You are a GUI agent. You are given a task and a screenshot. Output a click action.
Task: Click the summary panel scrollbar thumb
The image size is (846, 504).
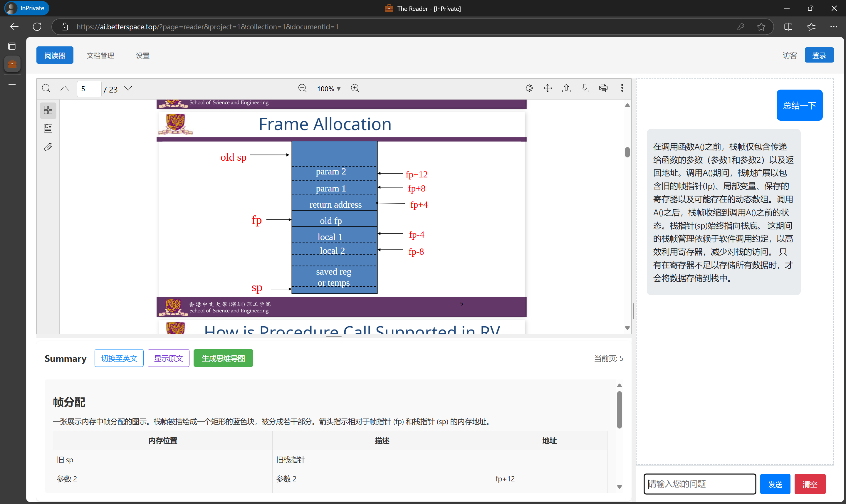tap(620, 410)
